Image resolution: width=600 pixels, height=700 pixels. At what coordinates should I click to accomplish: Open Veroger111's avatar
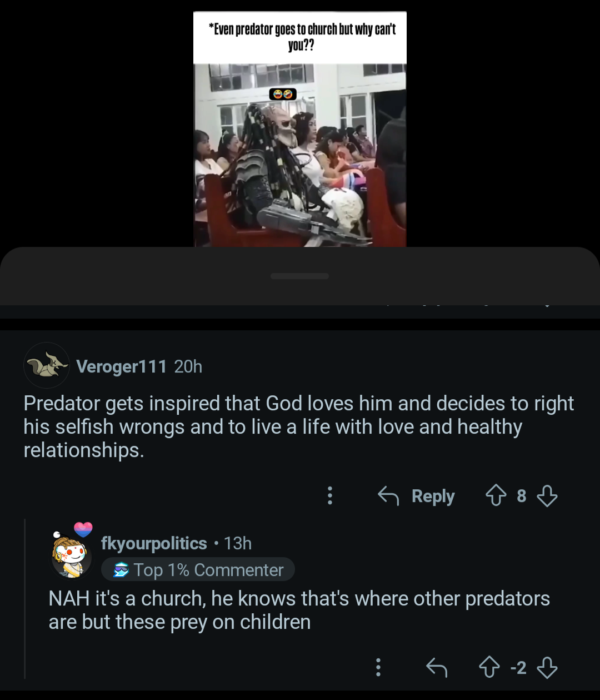(x=47, y=365)
